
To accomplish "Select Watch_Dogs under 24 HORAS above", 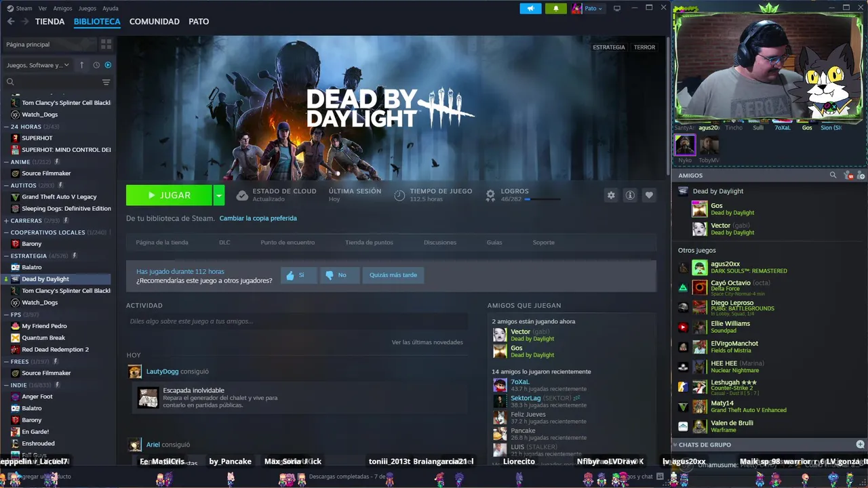I will [x=39, y=115].
